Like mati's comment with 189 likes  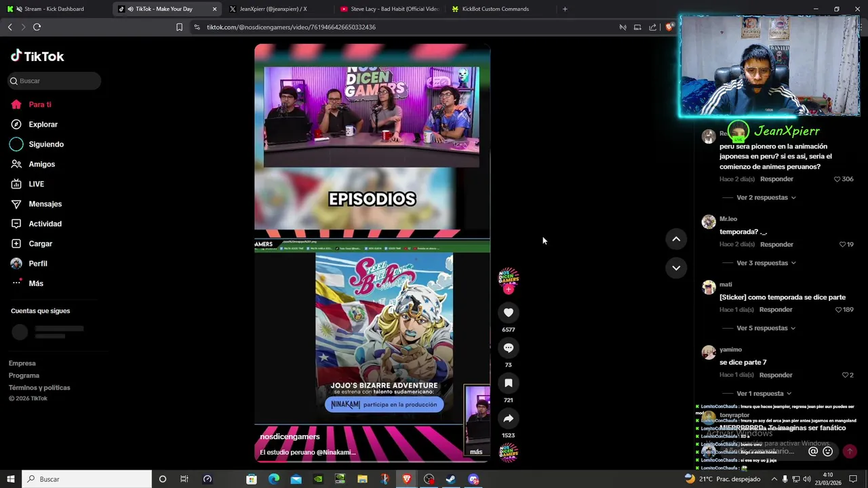(x=839, y=310)
